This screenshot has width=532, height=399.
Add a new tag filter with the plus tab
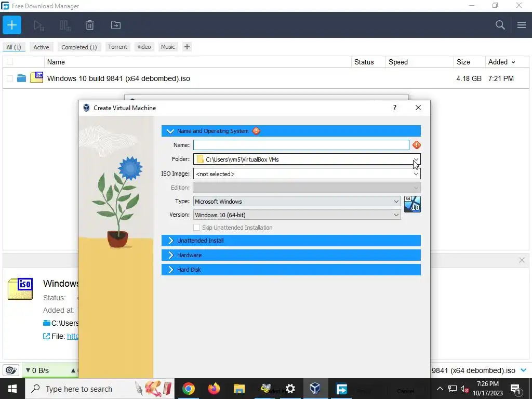(187, 47)
